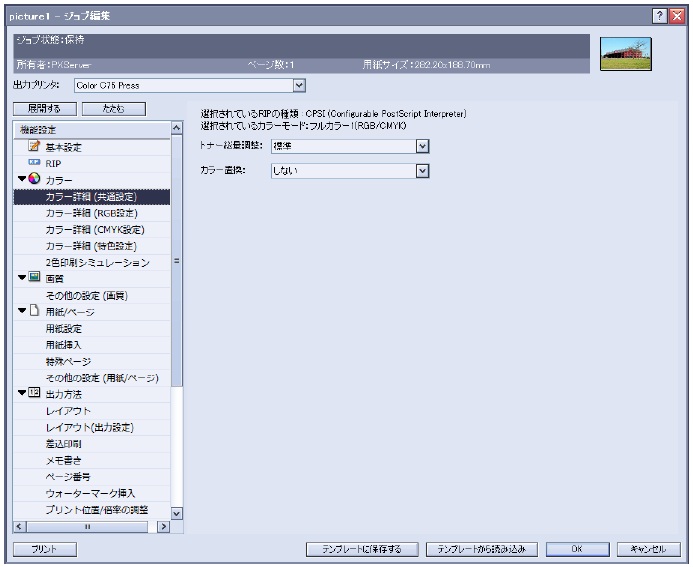Open the トナー総量調整 dropdown

point(422,146)
